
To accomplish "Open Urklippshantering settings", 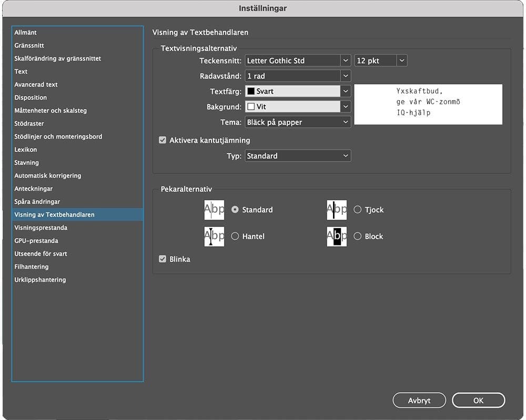I will tap(77, 280).
